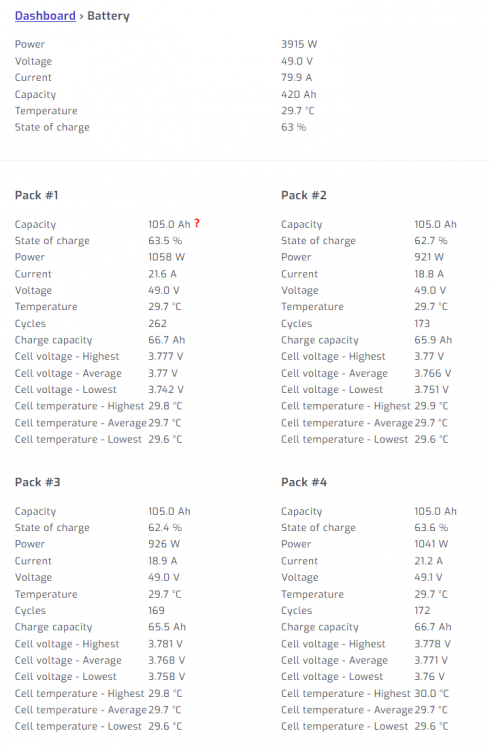Click the overall Power value 3915 W

[x=299, y=44]
